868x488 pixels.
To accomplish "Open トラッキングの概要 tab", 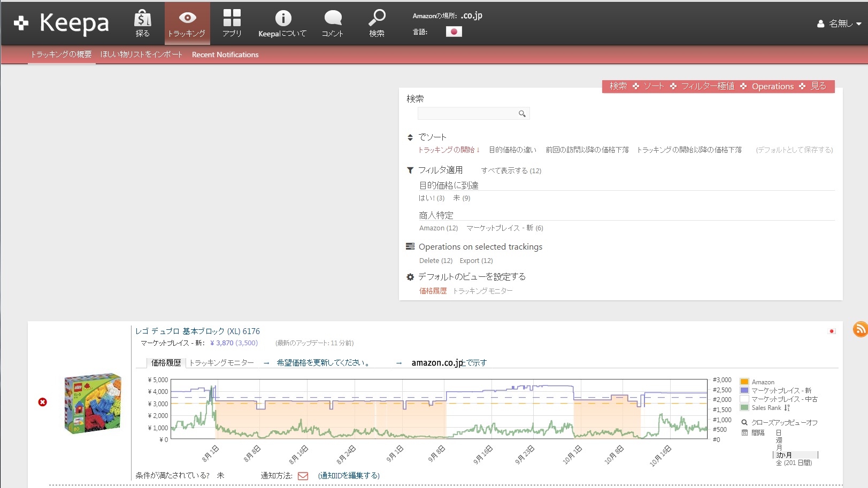I will click(61, 55).
